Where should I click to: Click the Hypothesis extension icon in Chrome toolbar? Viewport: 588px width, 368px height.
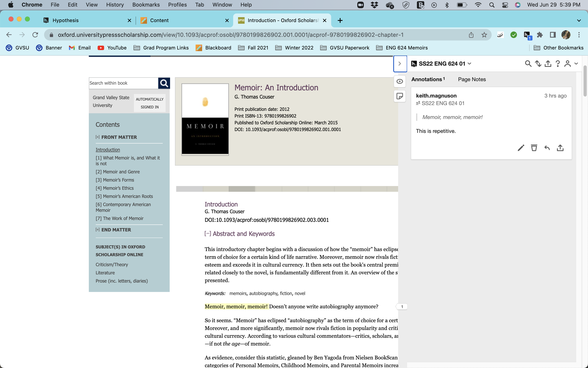527,35
